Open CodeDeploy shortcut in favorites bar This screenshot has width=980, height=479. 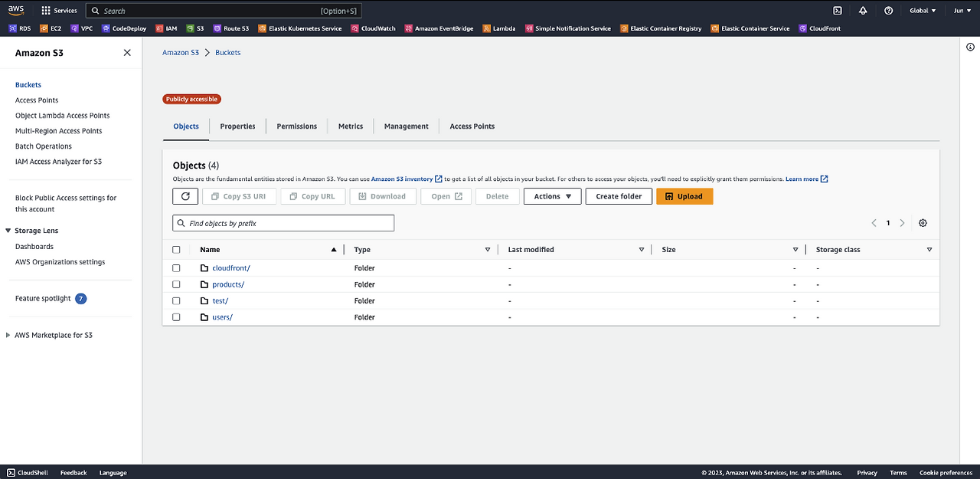click(x=125, y=28)
